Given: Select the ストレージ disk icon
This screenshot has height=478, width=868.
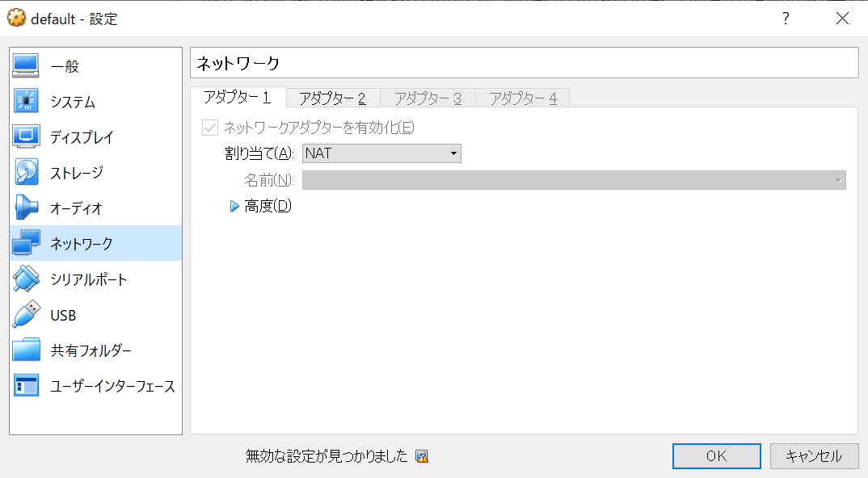Looking at the screenshot, I should (26, 173).
